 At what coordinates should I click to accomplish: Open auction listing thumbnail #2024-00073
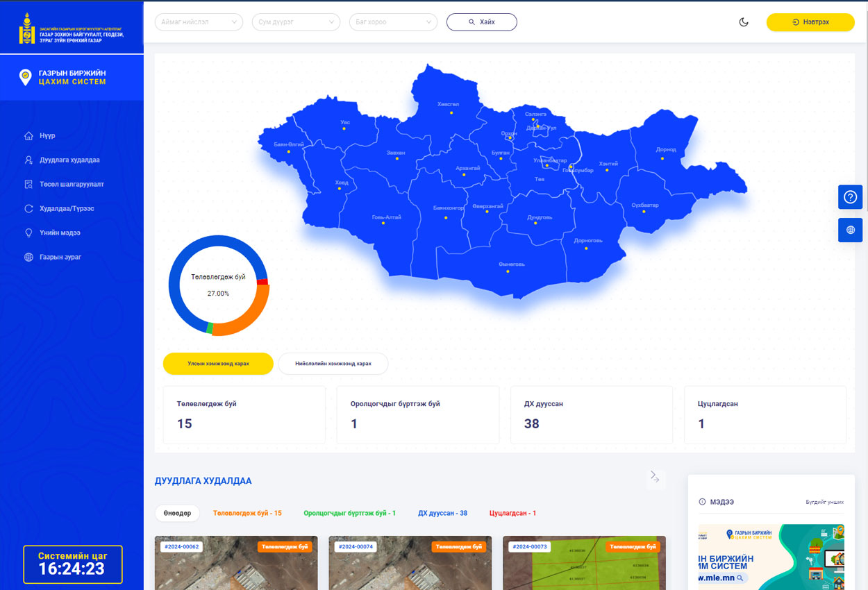click(x=583, y=566)
